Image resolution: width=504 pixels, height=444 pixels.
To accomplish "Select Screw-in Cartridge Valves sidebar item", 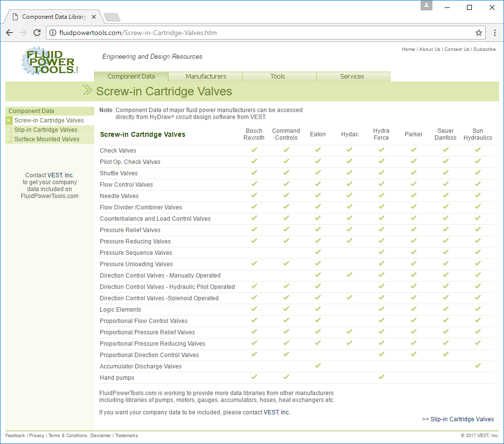I will coord(49,121).
